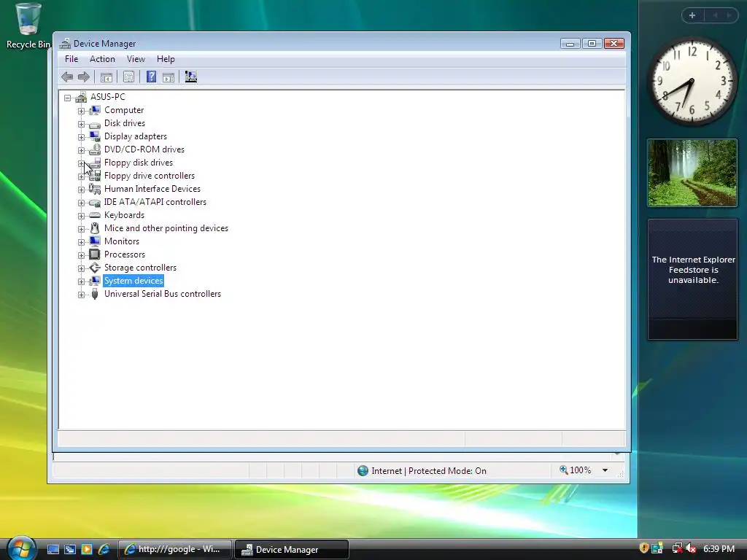This screenshot has width=747, height=560.
Task: Collapse the ASUS-PC root node
Action: point(68,98)
